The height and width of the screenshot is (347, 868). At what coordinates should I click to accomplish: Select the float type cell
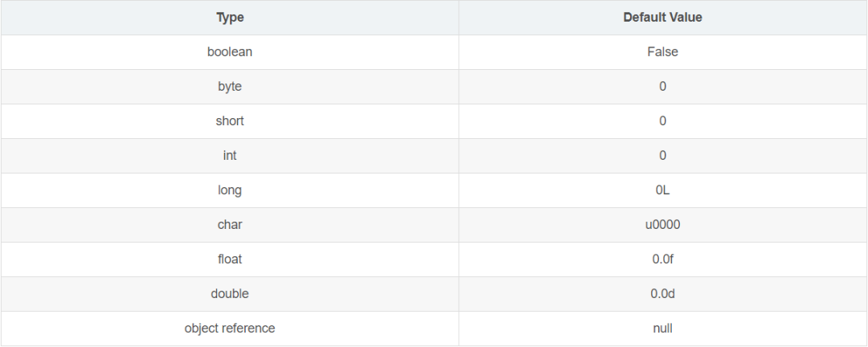click(230, 259)
